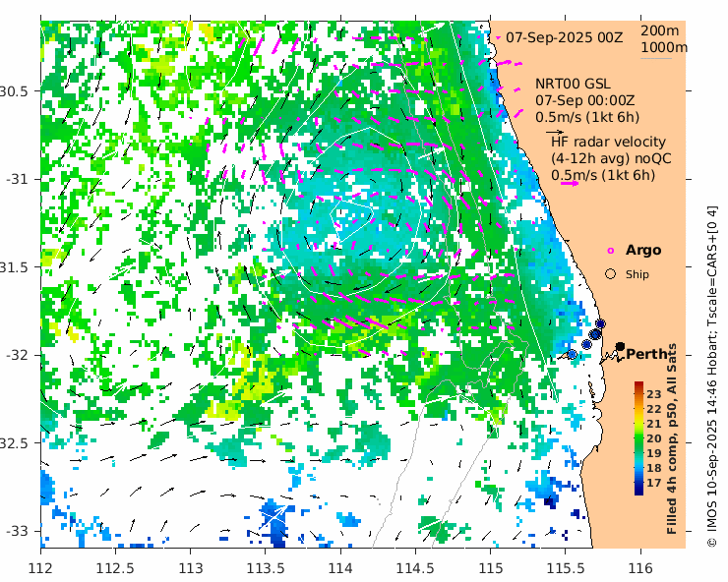Click the longitude axis label '115'
728x582 pixels.
click(x=490, y=568)
